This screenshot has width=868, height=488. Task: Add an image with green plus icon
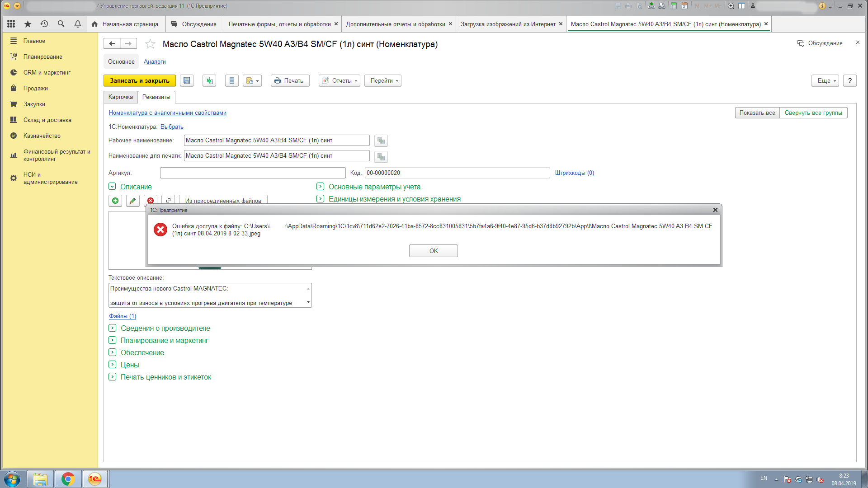click(x=115, y=201)
